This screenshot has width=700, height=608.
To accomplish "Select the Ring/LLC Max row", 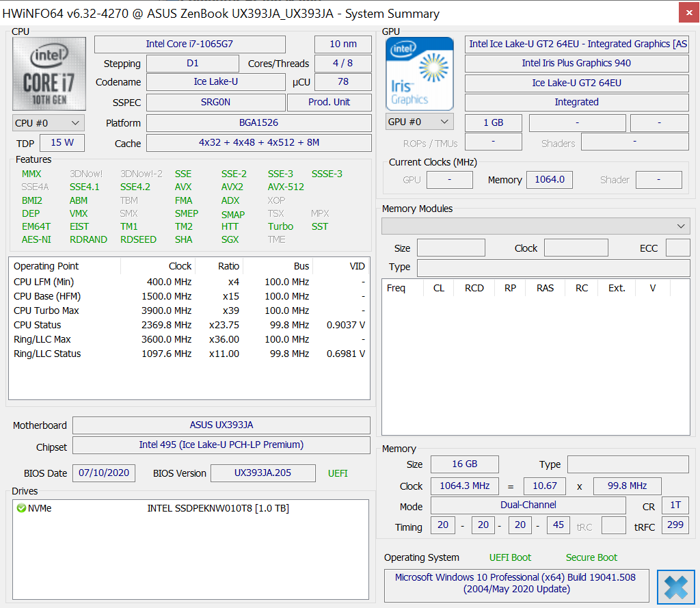I will (x=189, y=339).
